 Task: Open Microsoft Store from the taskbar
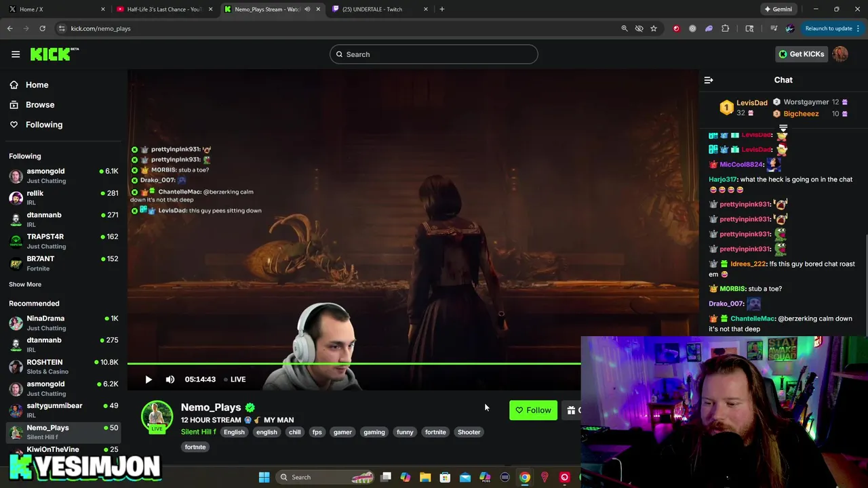[445, 477]
